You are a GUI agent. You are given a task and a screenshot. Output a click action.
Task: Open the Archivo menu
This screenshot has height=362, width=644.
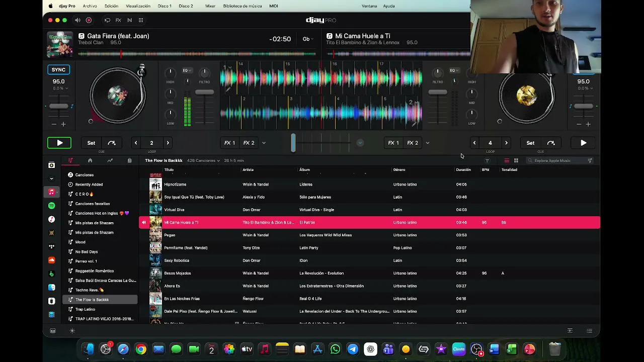tap(90, 6)
